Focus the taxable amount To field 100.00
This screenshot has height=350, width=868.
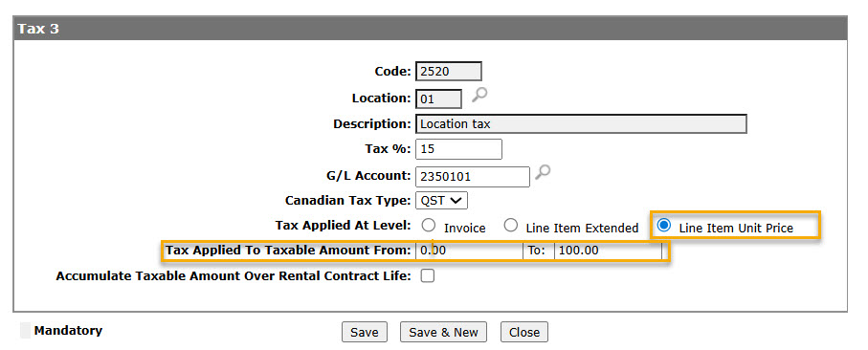(608, 251)
